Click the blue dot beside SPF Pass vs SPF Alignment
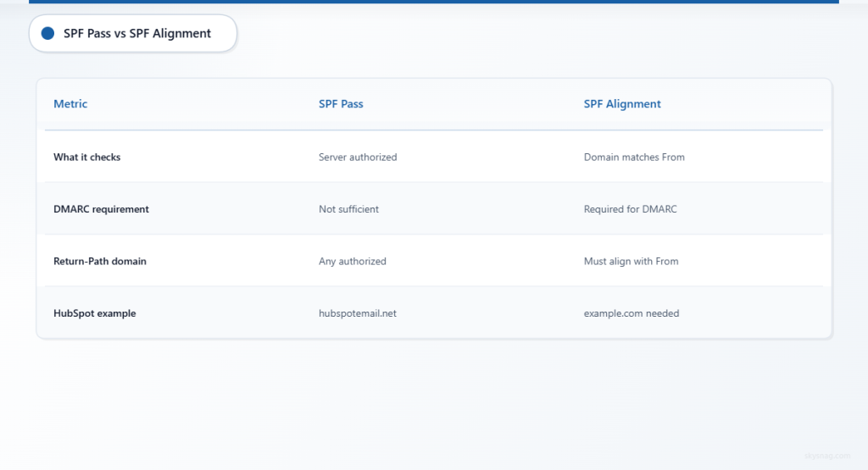Image resolution: width=868 pixels, height=470 pixels. 47,33
